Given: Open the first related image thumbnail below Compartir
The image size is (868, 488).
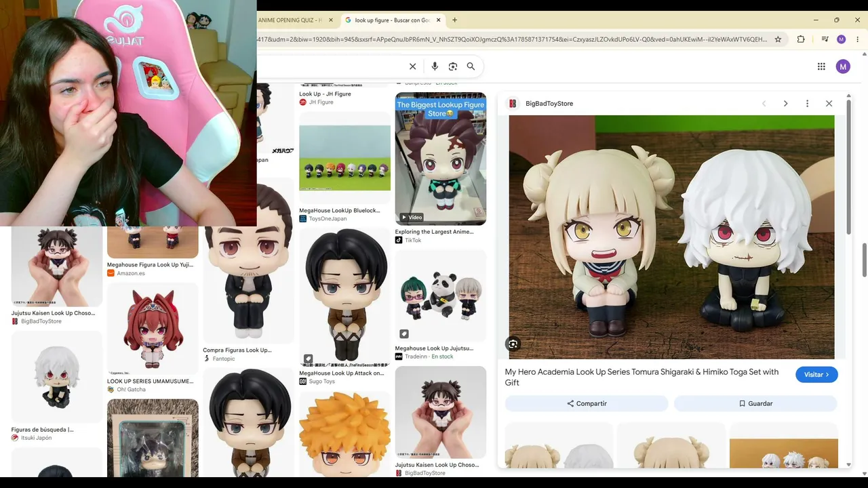Looking at the screenshot, I should (559, 445).
